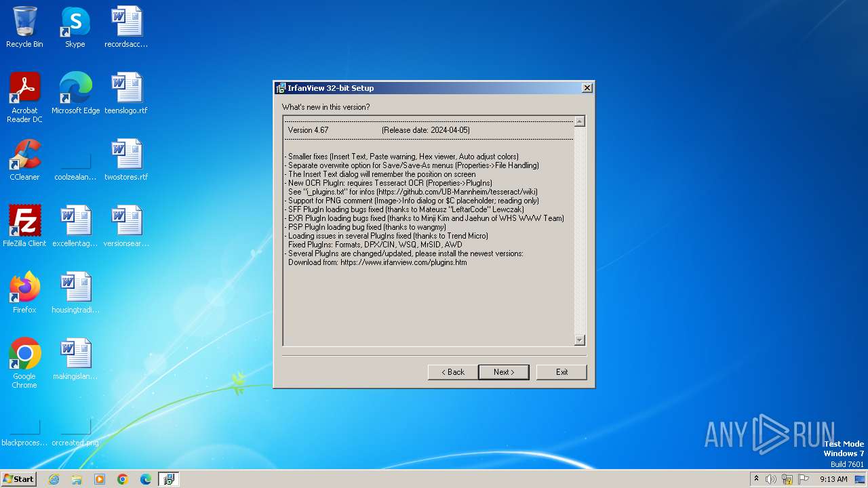Open the Windows Start menu
The image size is (868, 488).
pyautogui.click(x=18, y=479)
